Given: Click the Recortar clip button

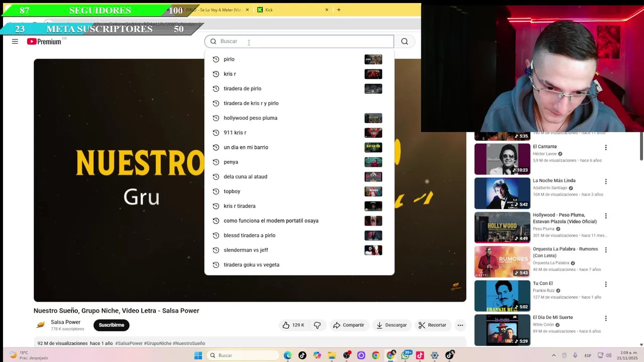Looking at the screenshot, I should [432, 325].
